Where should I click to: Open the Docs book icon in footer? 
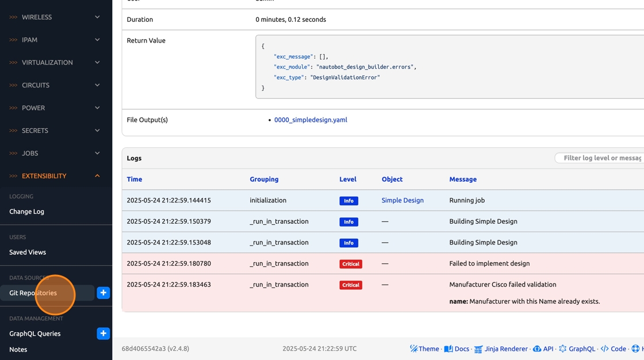point(448,348)
